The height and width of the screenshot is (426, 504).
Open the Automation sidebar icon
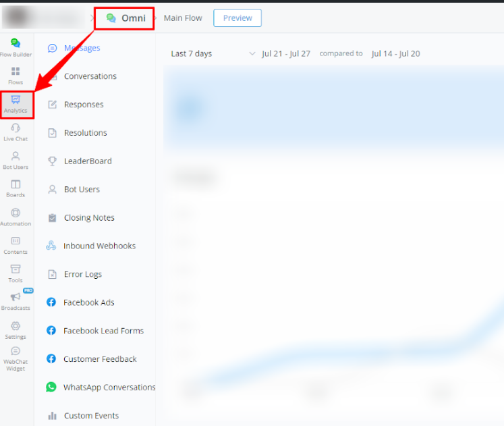coord(16,217)
